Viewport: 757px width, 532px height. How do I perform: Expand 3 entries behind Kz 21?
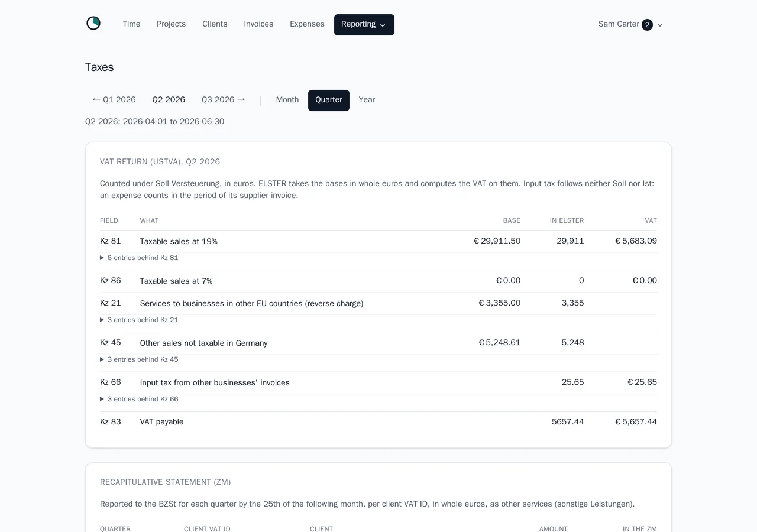[139, 320]
